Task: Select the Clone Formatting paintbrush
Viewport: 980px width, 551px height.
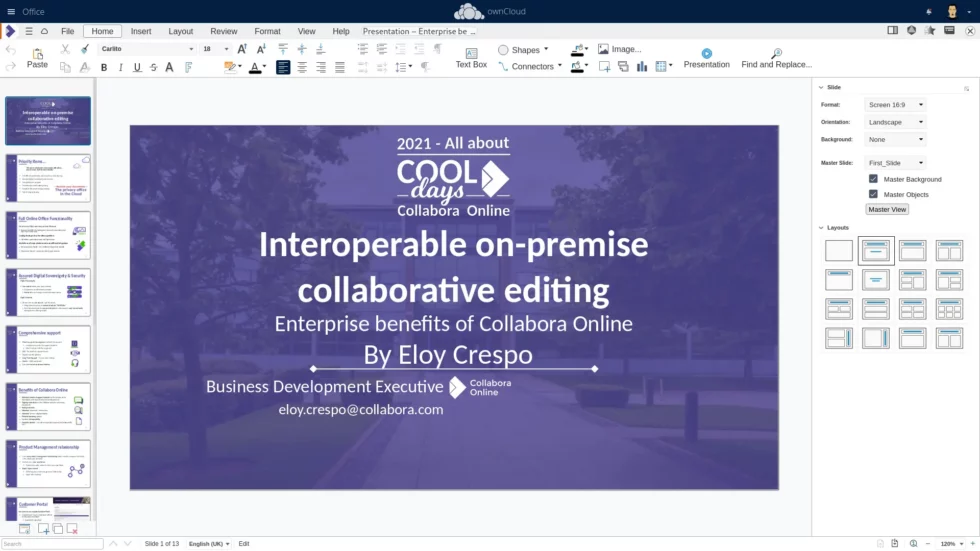Action: point(84,49)
